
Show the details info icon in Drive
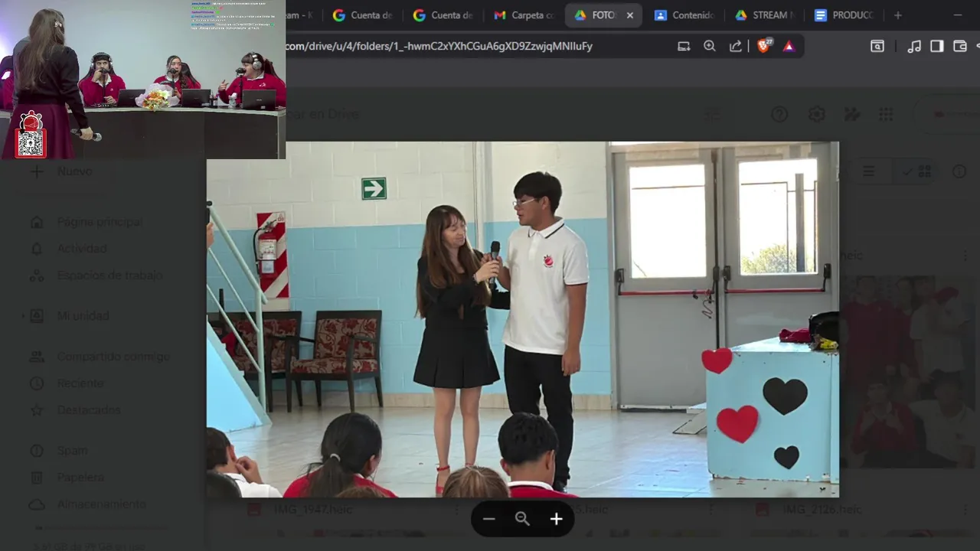pos(959,171)
